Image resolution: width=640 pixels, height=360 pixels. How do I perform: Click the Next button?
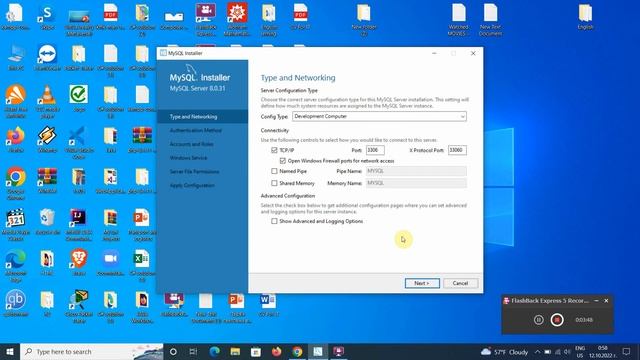422,283
